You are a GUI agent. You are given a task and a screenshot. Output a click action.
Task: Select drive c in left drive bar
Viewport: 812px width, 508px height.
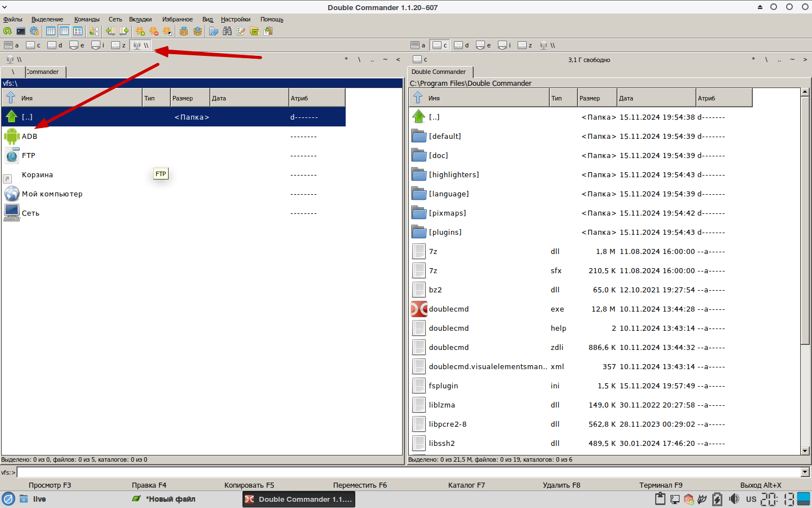[33, 45]
